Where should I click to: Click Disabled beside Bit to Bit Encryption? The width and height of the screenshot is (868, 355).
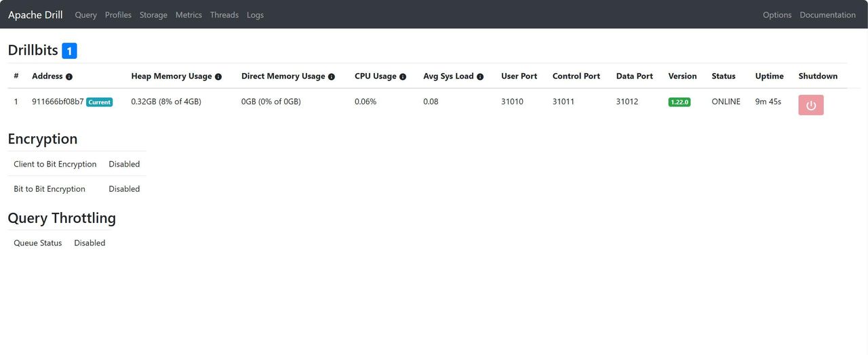(x=124, y=189)
